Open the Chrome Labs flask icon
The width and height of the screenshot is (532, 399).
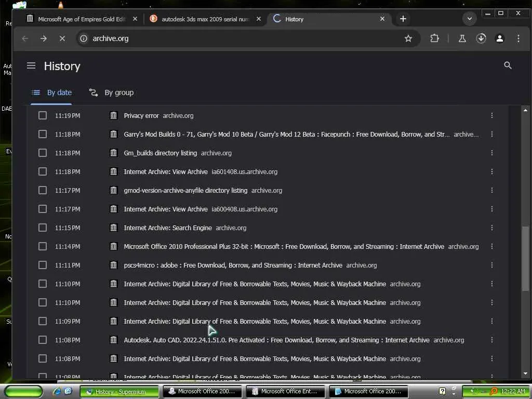[x=462, y=38]
